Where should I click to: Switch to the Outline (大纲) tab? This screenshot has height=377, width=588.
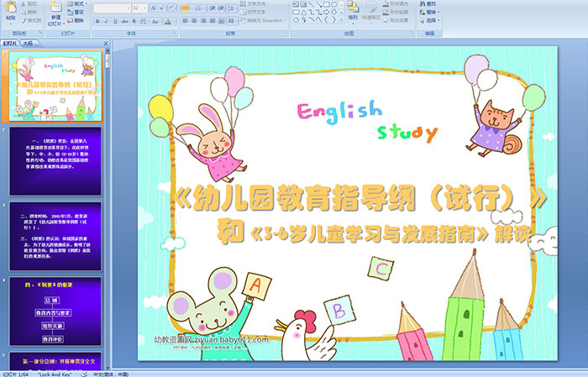pos(28,44)
